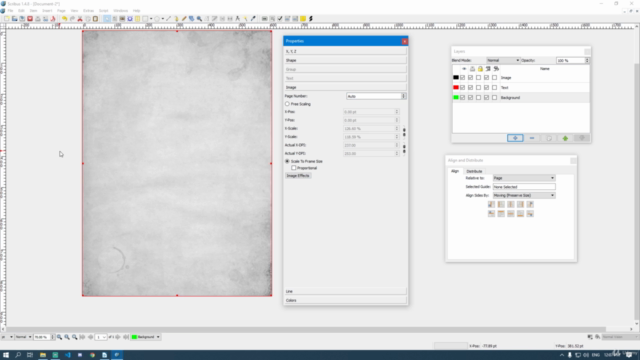
Task: Select the arrow Select Item tool
Action: [107, 19]
